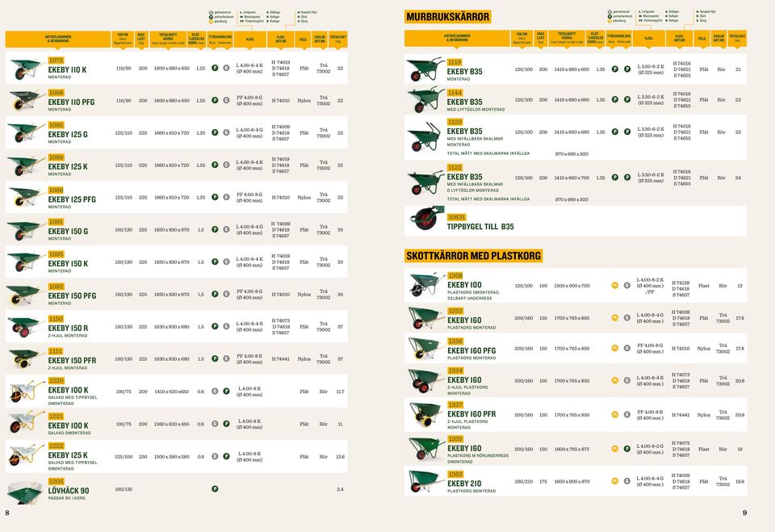Open the TIPPBYGEL TILL B35 wheel image
Image resolution: width=775 pixels, height=532 pixels.
pos(426,219)
